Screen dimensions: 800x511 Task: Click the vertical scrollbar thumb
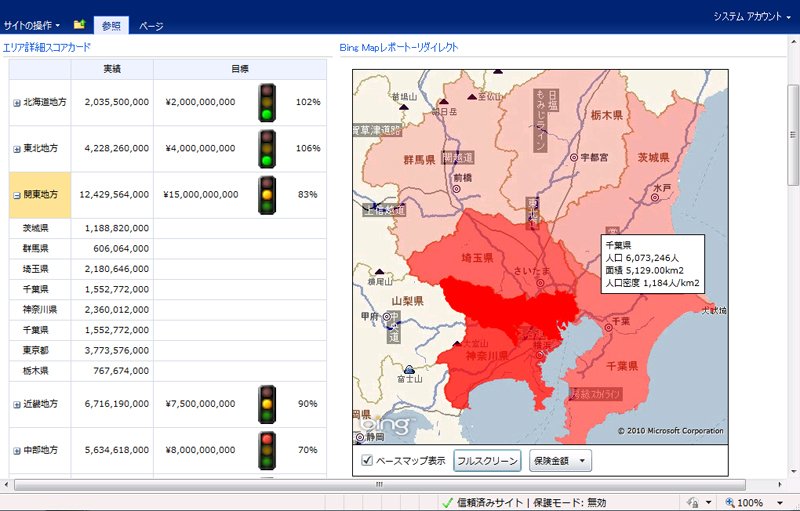(793, 135)
